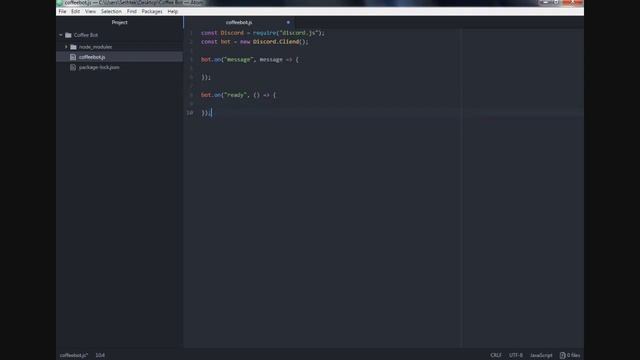Open coffeebot.js in the project tree
The width and height of the screenshot is (640, 360).
92,57
